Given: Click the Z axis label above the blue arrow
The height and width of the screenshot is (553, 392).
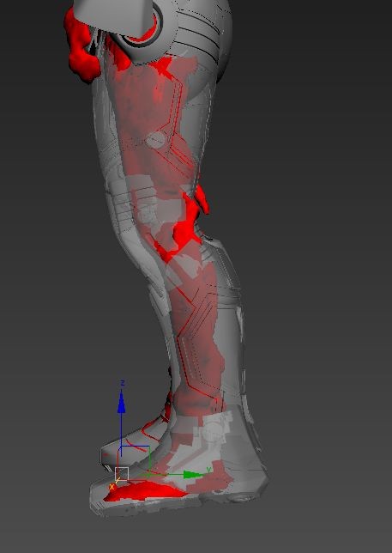Looking at the screenshot, I should click(123, 383).
